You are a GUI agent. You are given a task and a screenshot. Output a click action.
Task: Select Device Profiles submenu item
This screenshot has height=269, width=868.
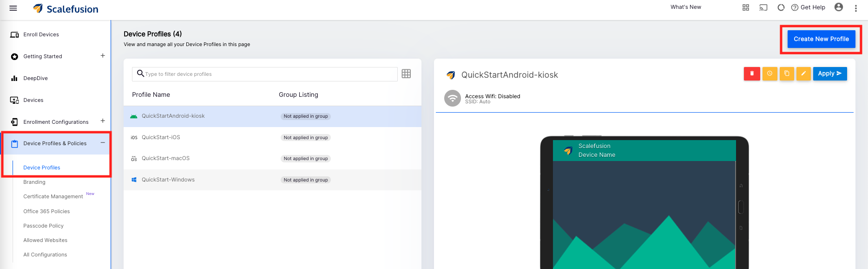(42, 168)
